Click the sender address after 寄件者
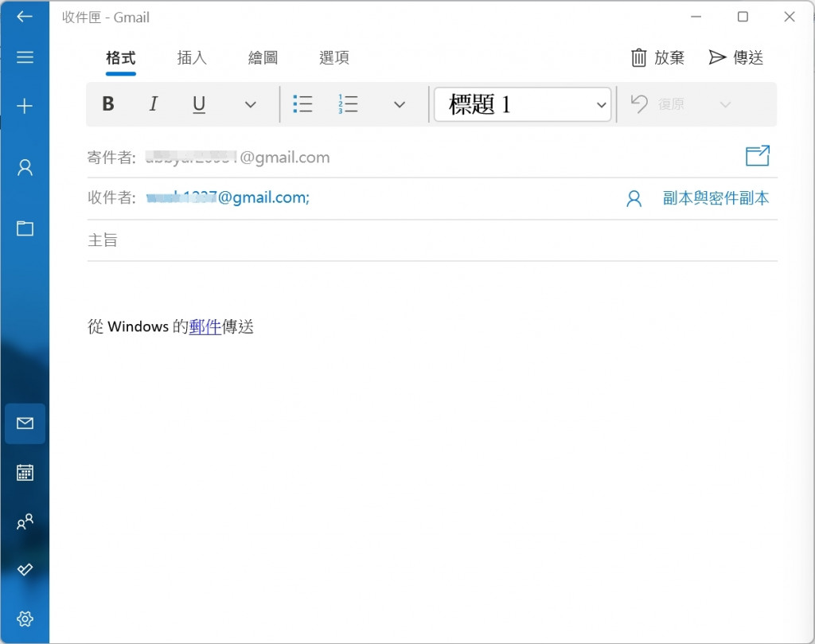 237,157
